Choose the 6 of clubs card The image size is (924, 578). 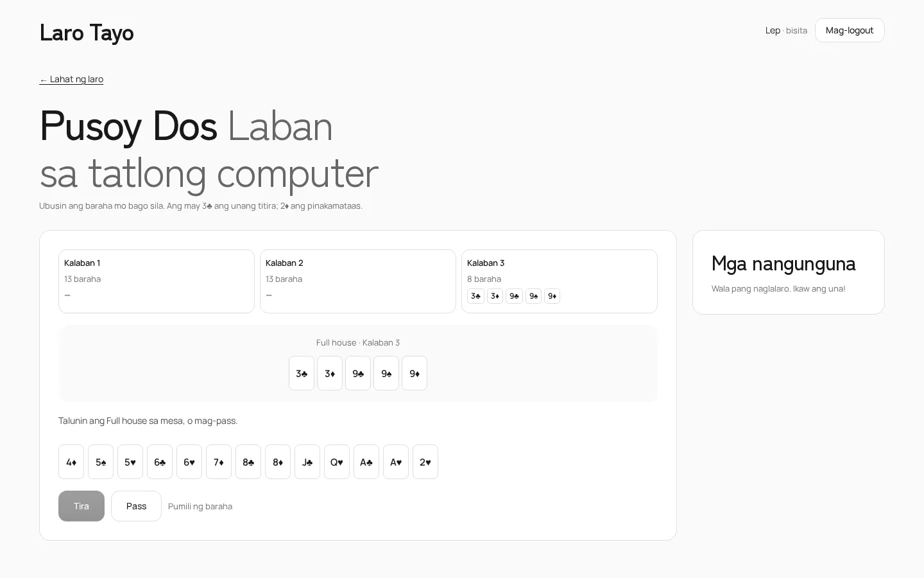pos(160,462)
